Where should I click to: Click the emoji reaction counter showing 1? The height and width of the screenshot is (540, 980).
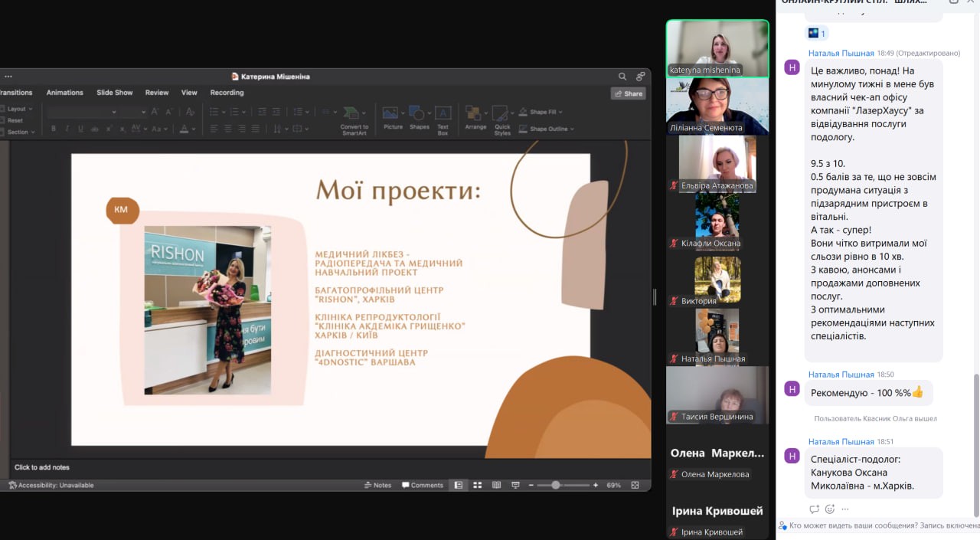817,33
